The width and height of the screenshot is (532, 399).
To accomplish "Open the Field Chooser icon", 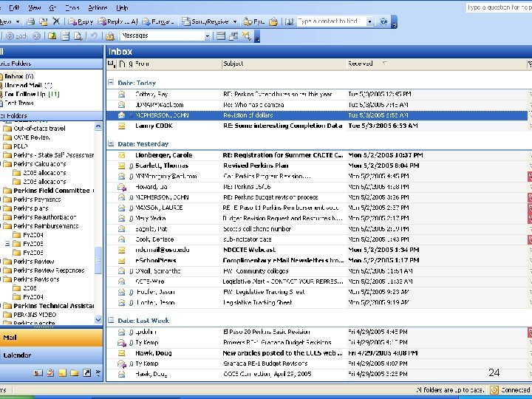I will (x=233, y=35).
